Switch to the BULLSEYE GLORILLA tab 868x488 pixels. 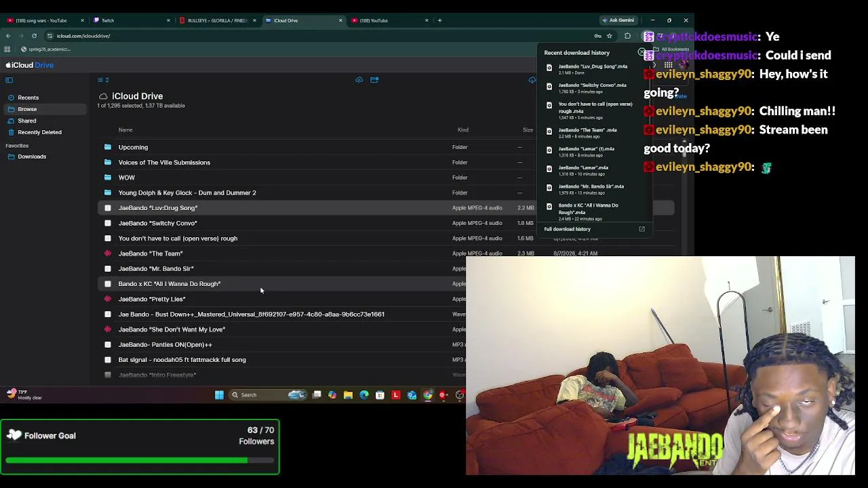pos(217,20)
